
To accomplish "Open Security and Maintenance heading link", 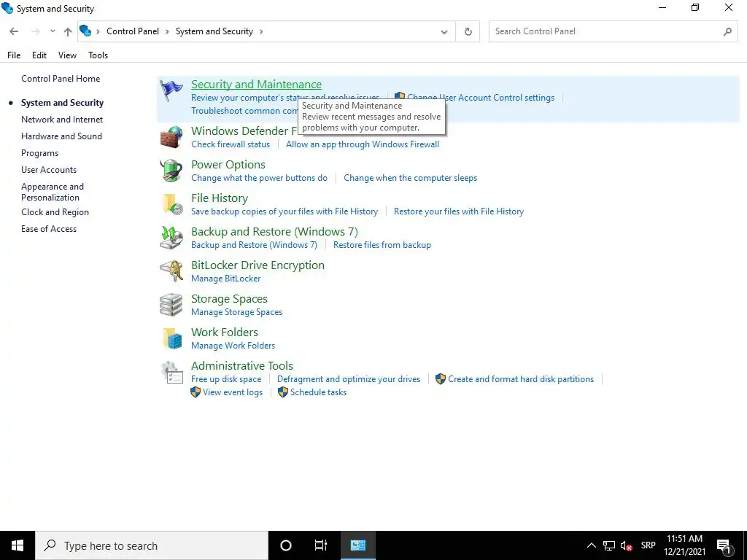I will (x=256, y=85).
